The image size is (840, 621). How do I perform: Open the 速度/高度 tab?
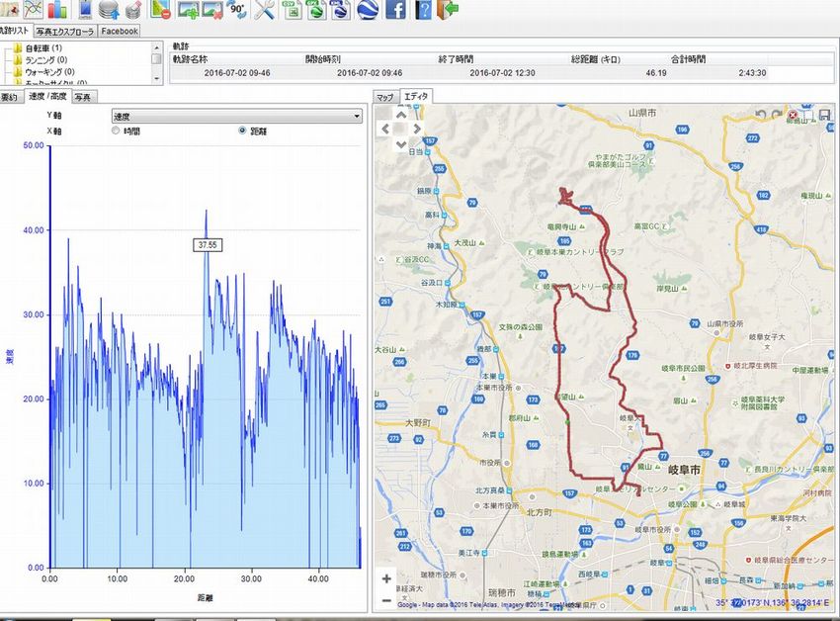47,96
